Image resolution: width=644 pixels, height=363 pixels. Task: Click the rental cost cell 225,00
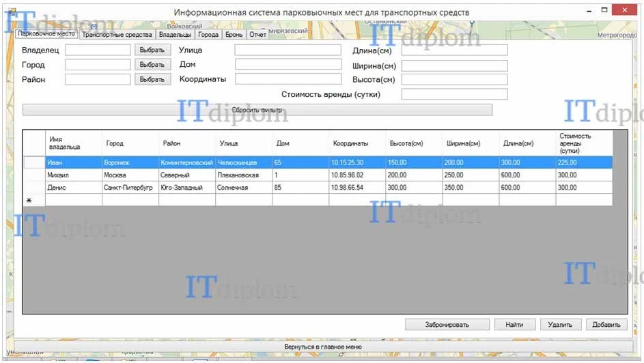584,162
